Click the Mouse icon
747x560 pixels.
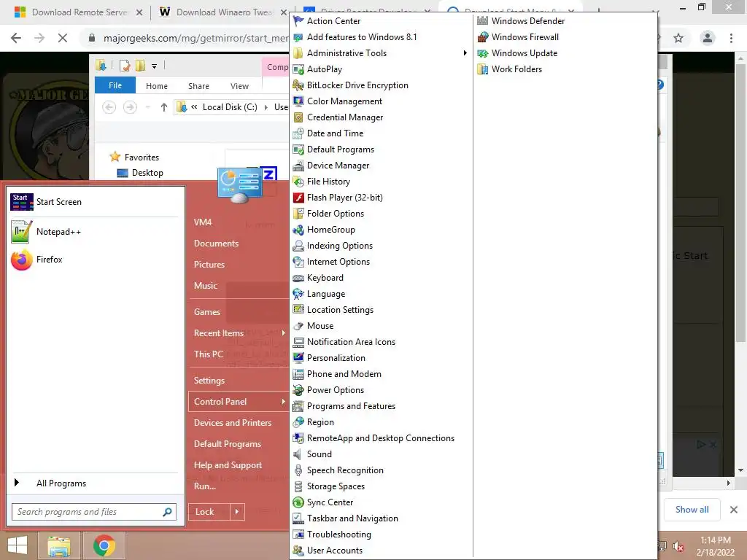point(298,326)
